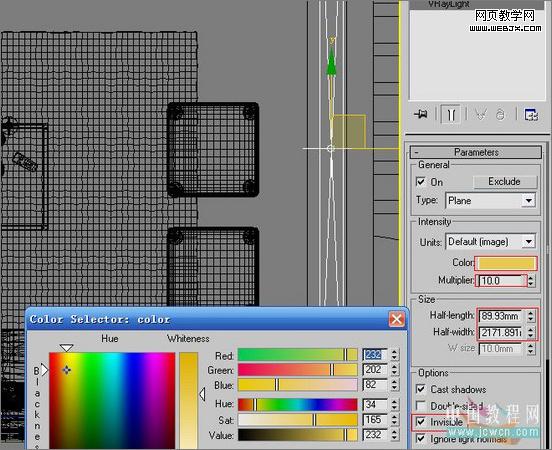552x450 pixels.
Task: Enable the Double-sided checkbox
Action: click(x=421, y=406)
